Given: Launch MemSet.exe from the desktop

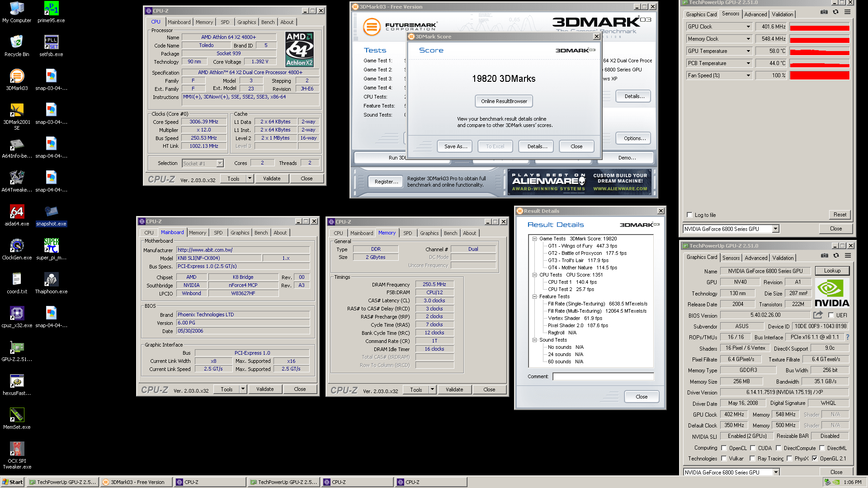Looking at the screenshot, I should 17,418.
